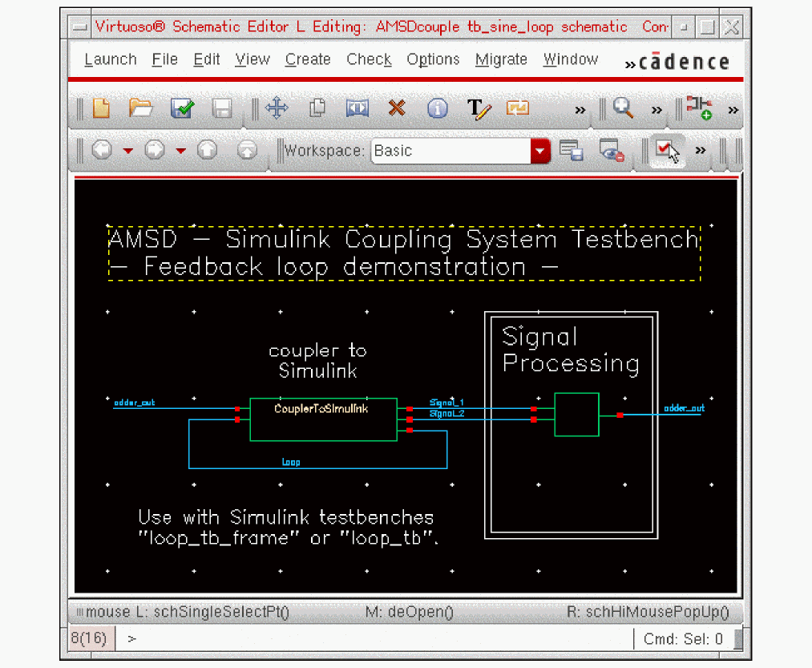Select the 'Signal Processing' label text
Screen dimensions: 812x668
pyautogui.click(x=570, y=350)
